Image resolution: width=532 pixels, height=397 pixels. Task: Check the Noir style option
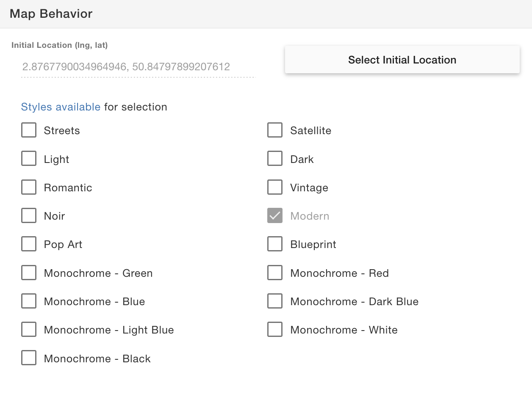pyautogui.click(x=29, y=216)
